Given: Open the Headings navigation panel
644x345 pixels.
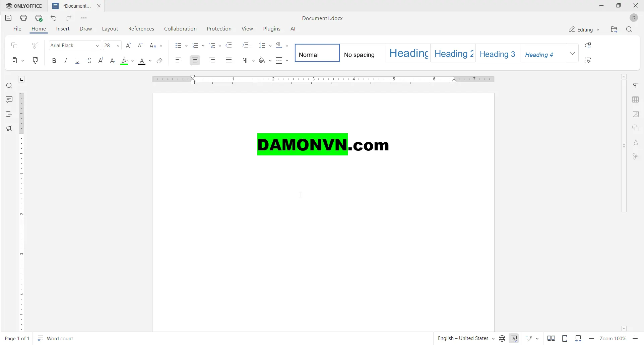Looking at the screenshot, I should click(9, 114).
